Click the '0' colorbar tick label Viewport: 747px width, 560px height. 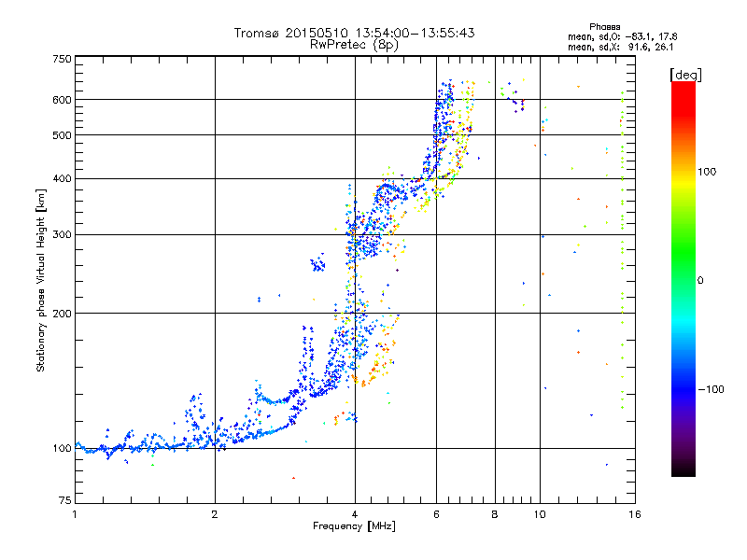[x=700, y=280]
